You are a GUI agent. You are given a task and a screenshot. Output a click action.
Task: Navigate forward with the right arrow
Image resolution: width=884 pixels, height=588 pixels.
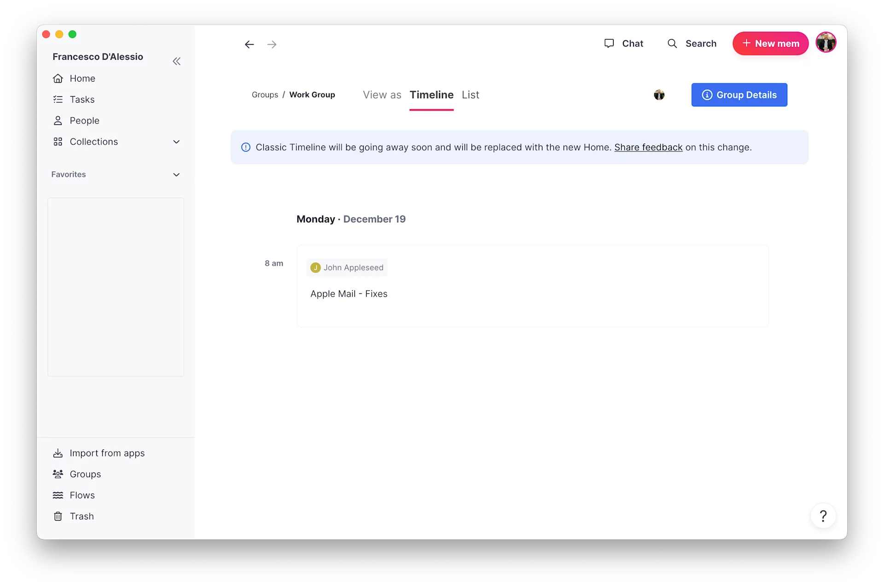272,44
